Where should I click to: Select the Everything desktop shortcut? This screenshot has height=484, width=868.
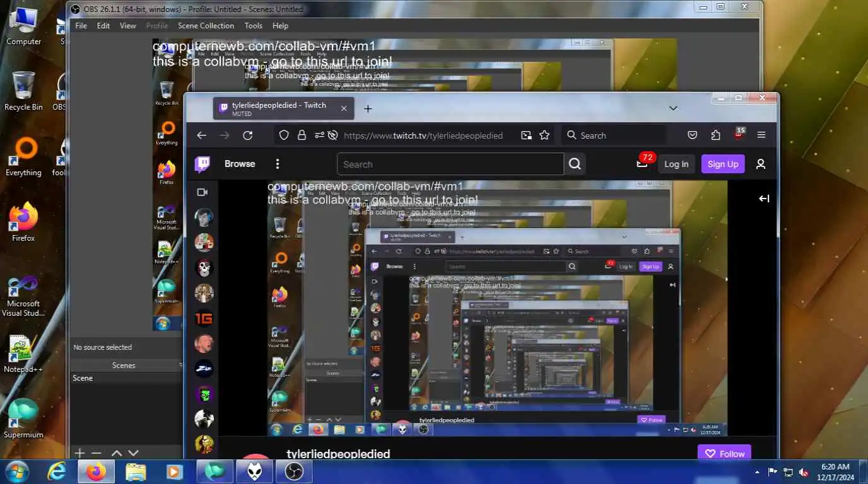click(x=23, y=158)
